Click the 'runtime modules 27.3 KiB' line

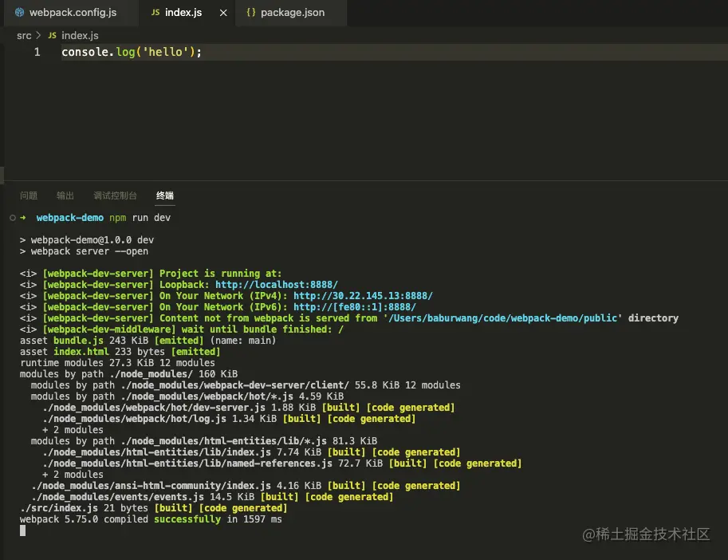coord(117,363)
